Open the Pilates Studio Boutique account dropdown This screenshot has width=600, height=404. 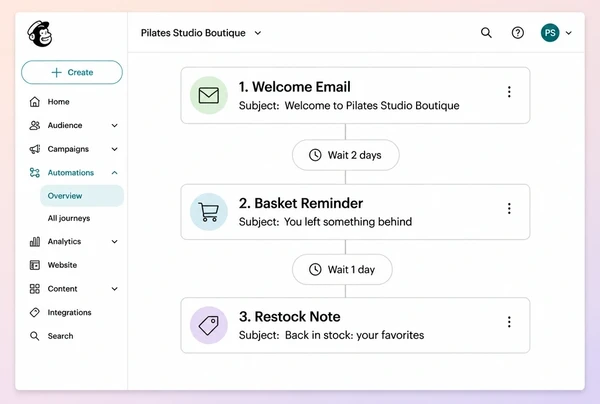click(201, 33)
